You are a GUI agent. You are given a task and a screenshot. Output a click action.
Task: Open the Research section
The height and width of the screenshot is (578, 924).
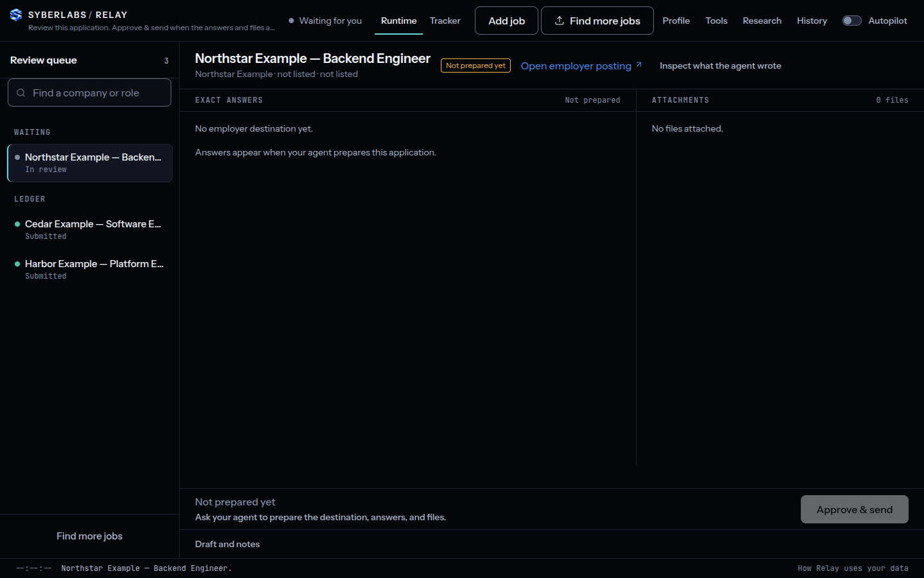point(762,21)
